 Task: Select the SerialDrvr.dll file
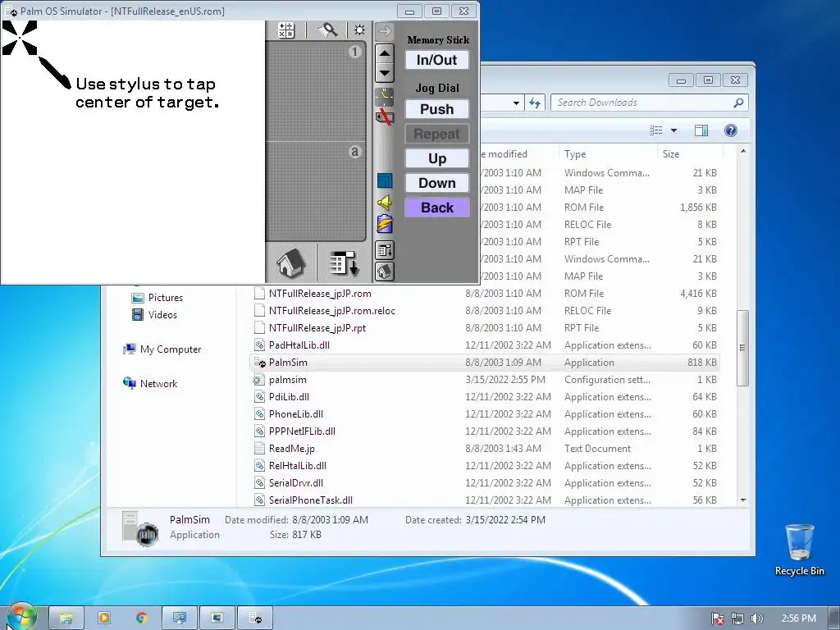pyautogui.click(x=486, y=482)
